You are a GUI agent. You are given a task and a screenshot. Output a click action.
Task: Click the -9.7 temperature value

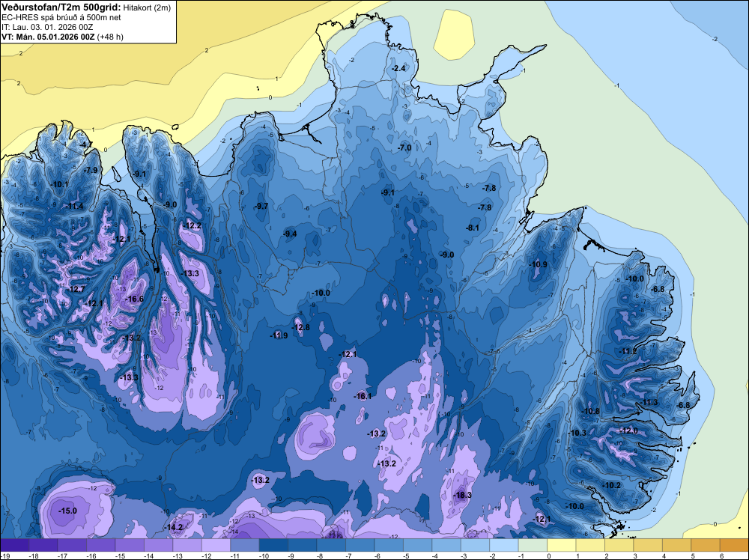tap(261, 206)
